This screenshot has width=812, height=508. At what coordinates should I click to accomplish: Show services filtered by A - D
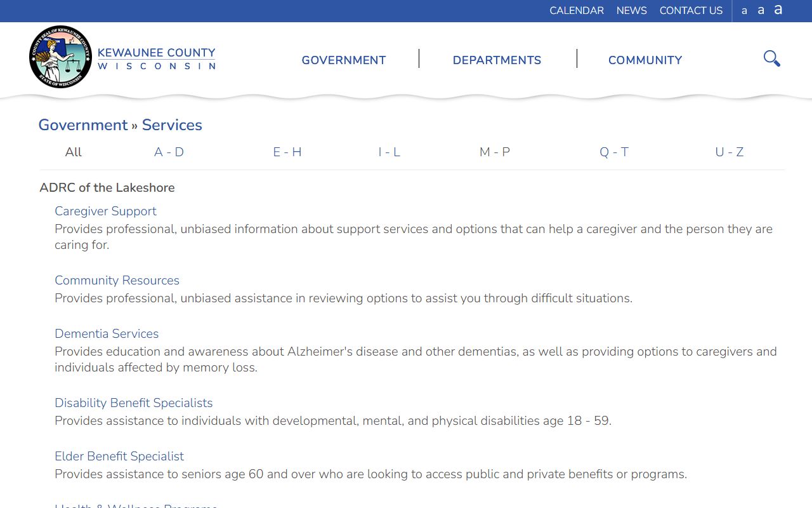click(169, 152)
